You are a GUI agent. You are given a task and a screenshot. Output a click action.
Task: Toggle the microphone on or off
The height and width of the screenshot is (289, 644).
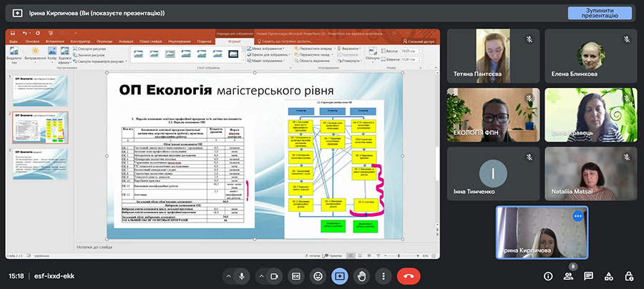pos(243,275)
